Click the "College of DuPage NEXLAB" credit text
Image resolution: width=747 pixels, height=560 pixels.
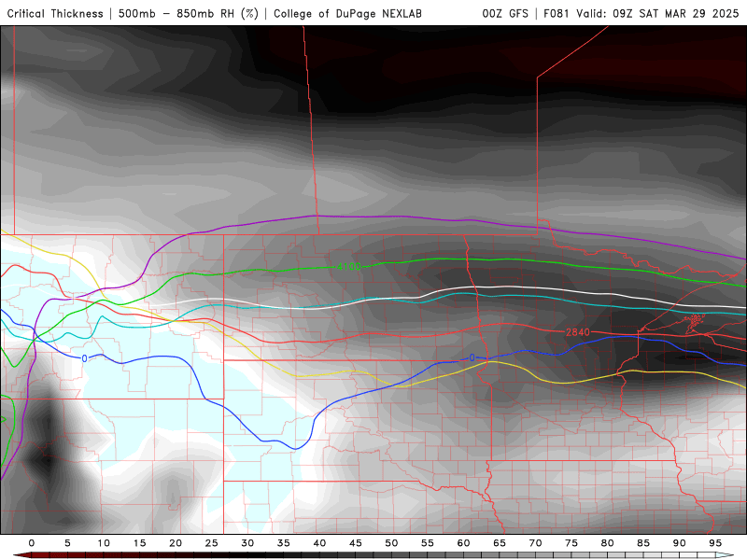(347, 14)
